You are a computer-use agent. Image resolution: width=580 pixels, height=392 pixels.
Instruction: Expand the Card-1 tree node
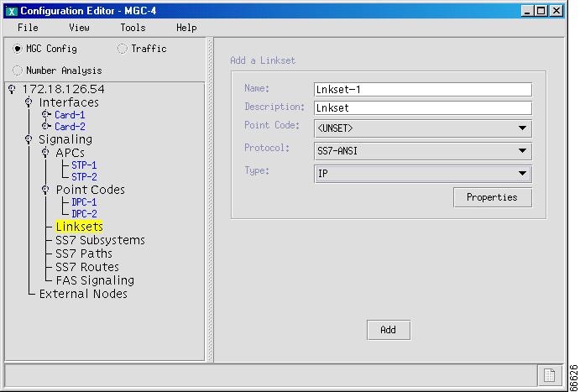point(46,115)
